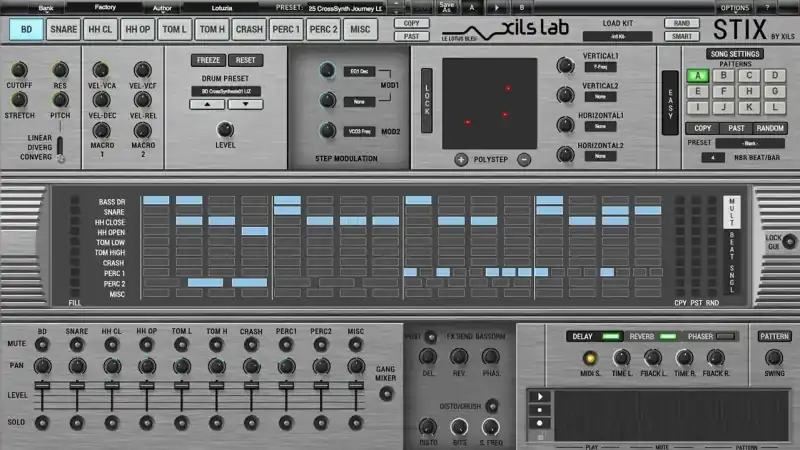Toggle the DELAY effect on/off
The image size is (800, 450).
[x=611, y=337]
